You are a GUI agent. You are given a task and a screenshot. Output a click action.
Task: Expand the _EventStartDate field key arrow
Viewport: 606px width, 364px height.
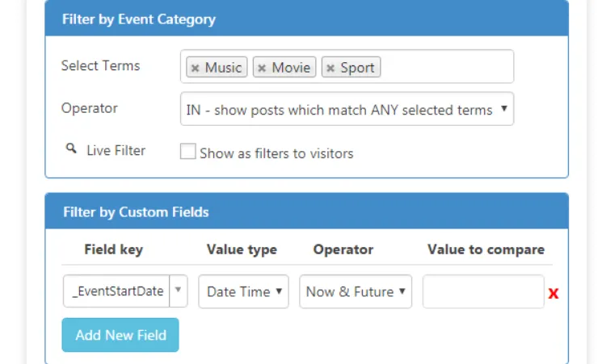pyautogui.click(x=178, y=291)
